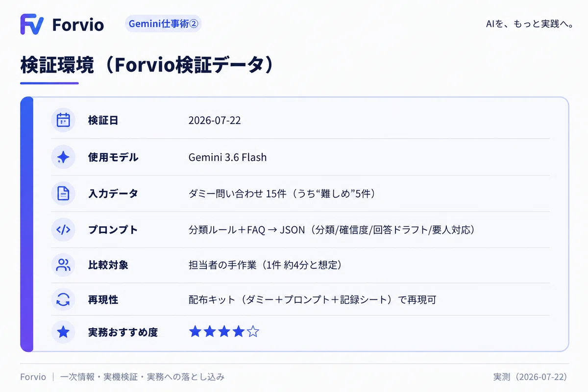The width and height of the screenshot is (588, 392).
Task: Click the sparkle icon beside 使用モデル
Action: click(x=63, y=157)
